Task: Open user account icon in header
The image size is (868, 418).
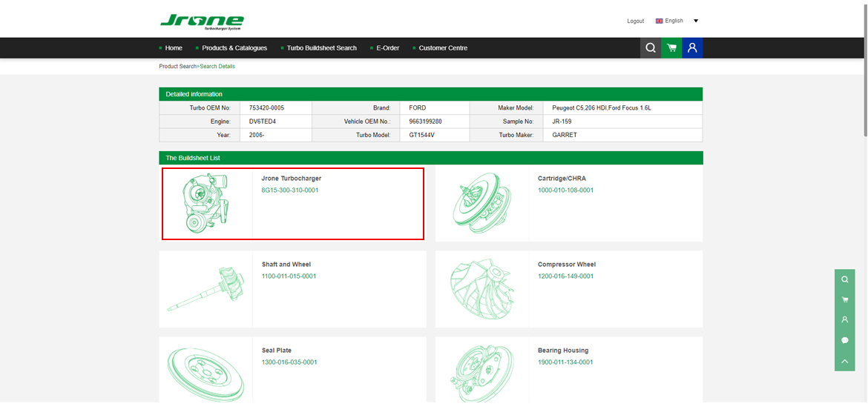Action: pyautogui.click(x=692, y=48)
